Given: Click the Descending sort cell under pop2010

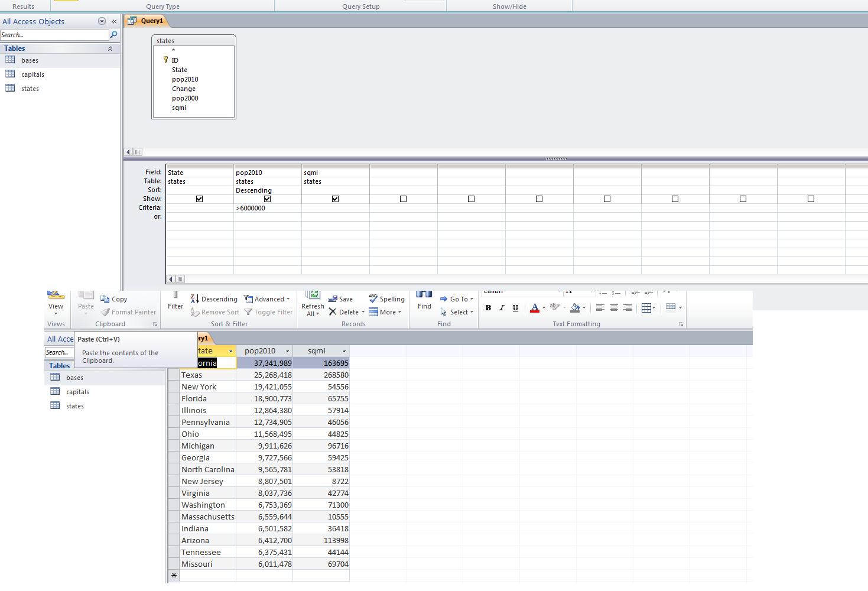Looking at the screenshot, I should [267, 190].
